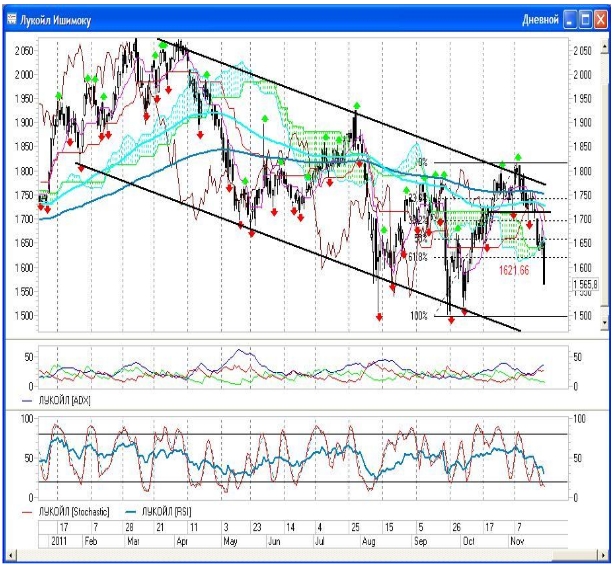Click the horizontal scrollbar thumb

tap(576, 555)
